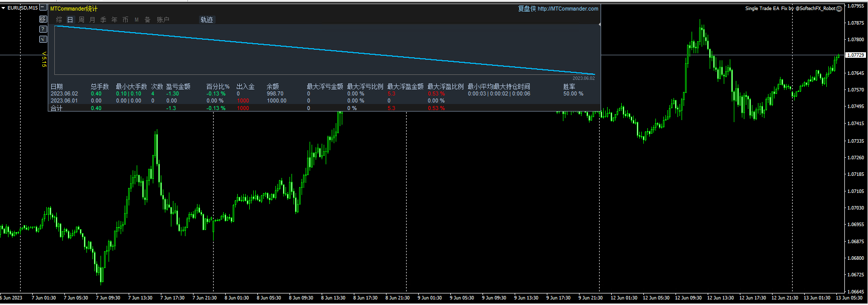Click the 0.10 | 0.10 lot size value

coord(129,93)
